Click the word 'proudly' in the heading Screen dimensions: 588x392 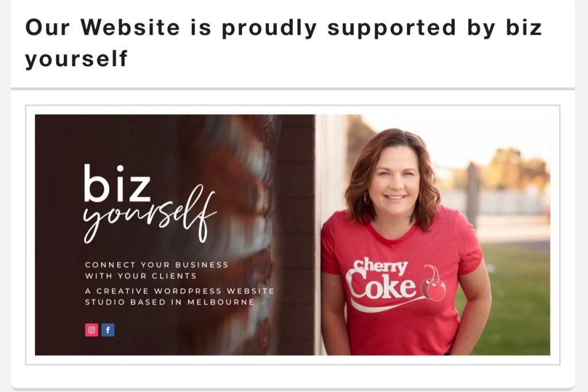(x=269, y=28)
